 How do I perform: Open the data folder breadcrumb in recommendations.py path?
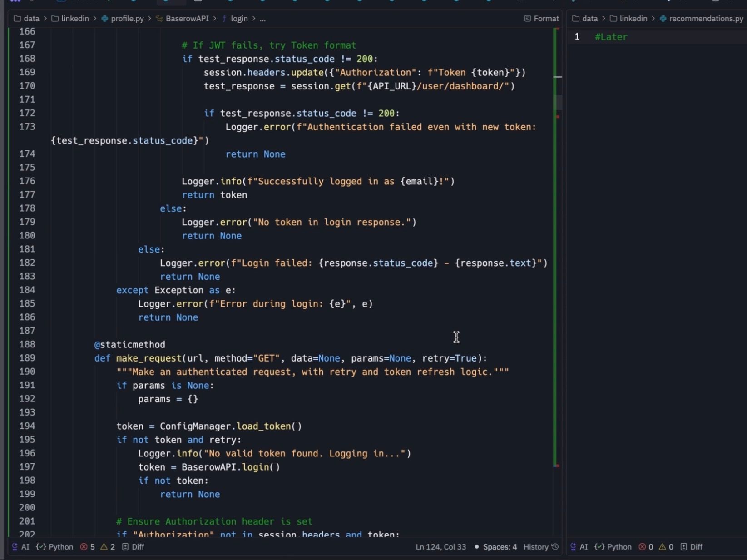click(585, 19)
